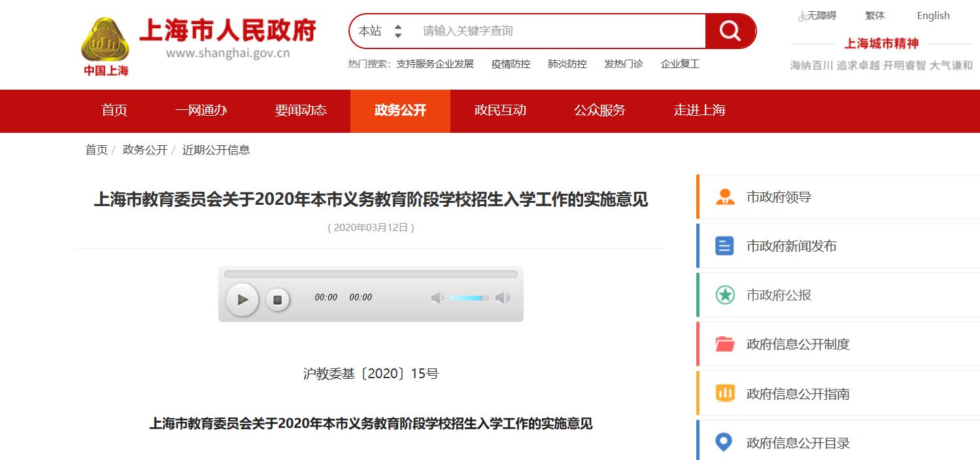Click hot search 支持服务企业发展
980x460 pixels.
(435, 63)
